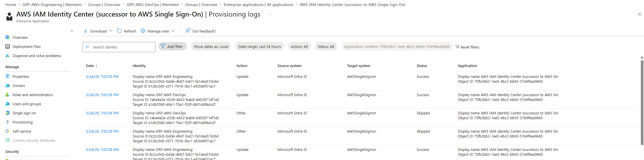Close the Provisioning logs blade
644x160 pixels.
point(639,14)
